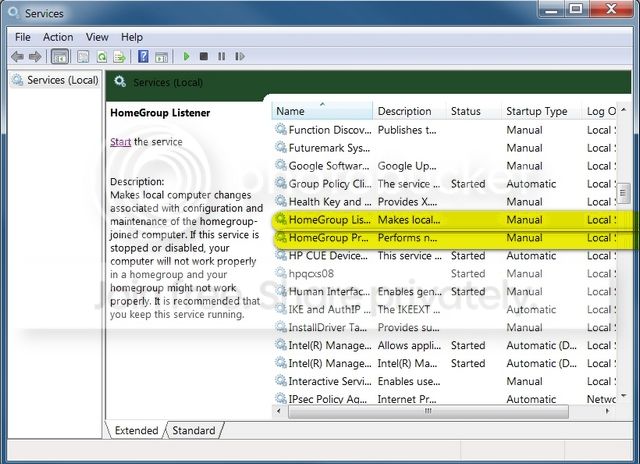Click the gear icon beside hpqcxs08
The height and width of the screenshot is (464, 640).
(280, 273)
